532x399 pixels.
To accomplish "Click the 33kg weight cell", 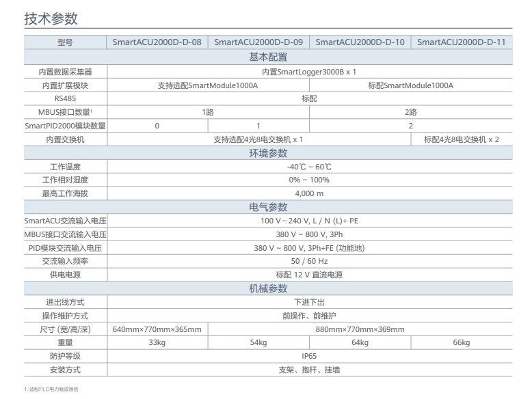I will click(x=157, y=342).
